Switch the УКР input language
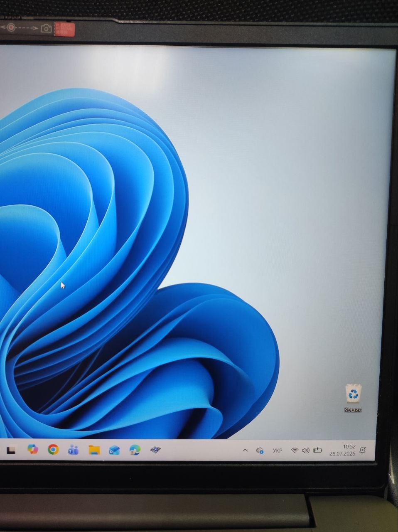The image size is (398, 532). tap(278, 451)
